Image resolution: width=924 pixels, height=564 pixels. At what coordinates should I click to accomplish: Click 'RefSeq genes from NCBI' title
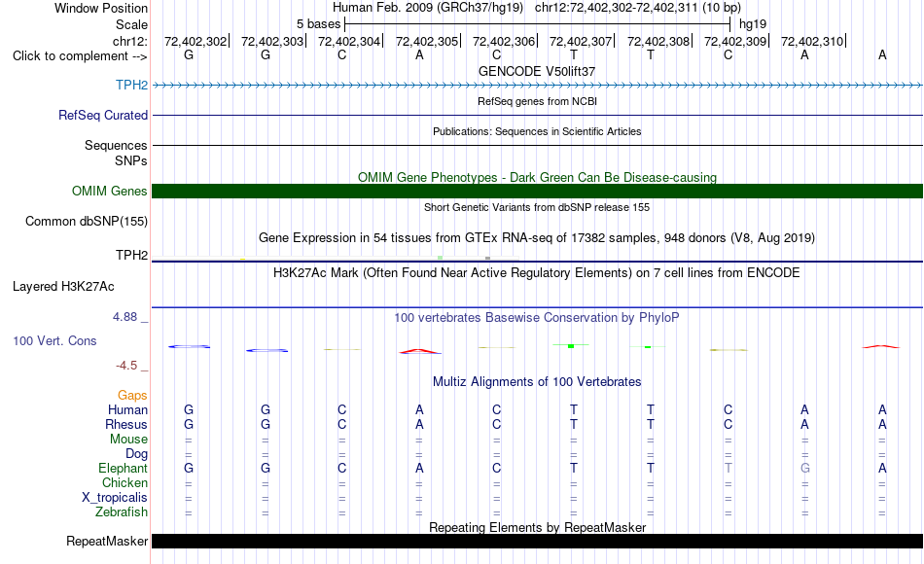(x=538, y=101)
